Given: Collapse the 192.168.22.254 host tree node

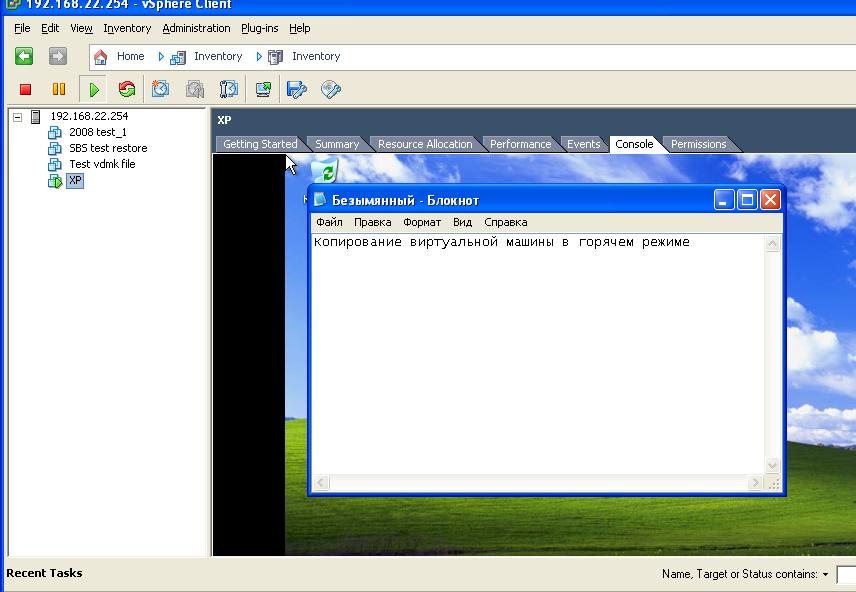Looking at the screenshot, I should click(x=17, y=117).
